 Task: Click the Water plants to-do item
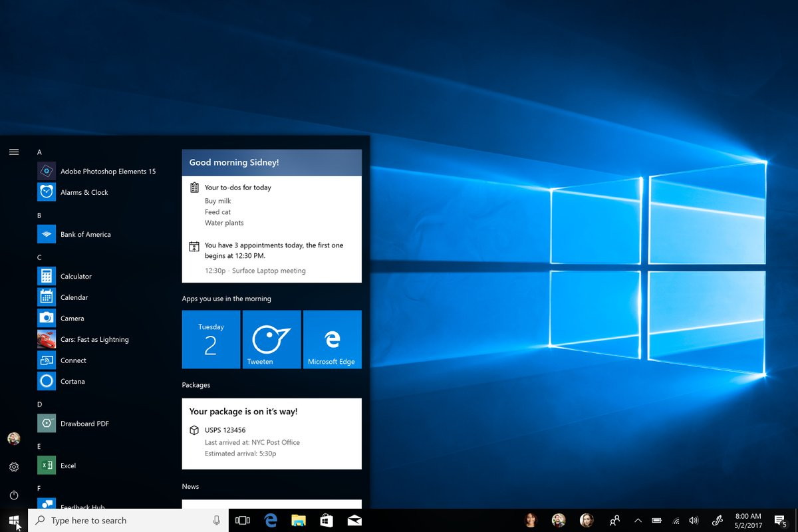(x=224, y=223)
